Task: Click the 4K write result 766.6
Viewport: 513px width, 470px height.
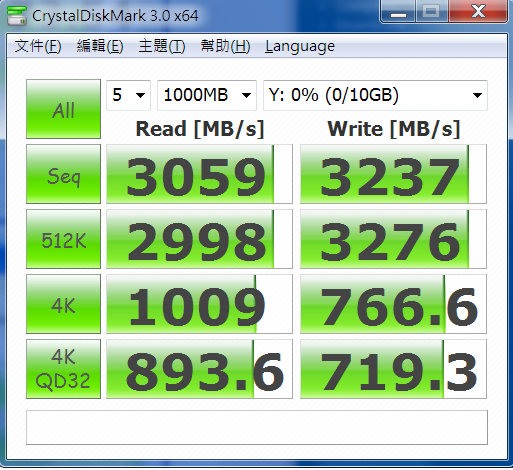Action: point(393,304)
